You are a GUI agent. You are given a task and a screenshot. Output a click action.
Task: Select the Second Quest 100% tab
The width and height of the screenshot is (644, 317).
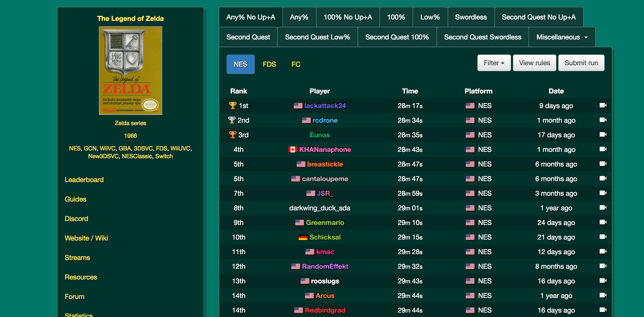pyautogui.click(x=397, y=37)
